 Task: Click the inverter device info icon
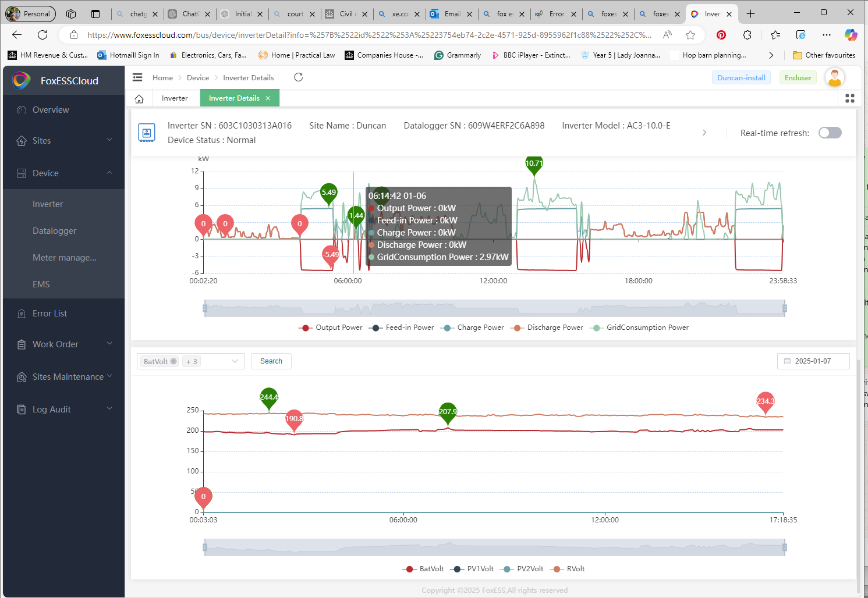coord(147,133)
